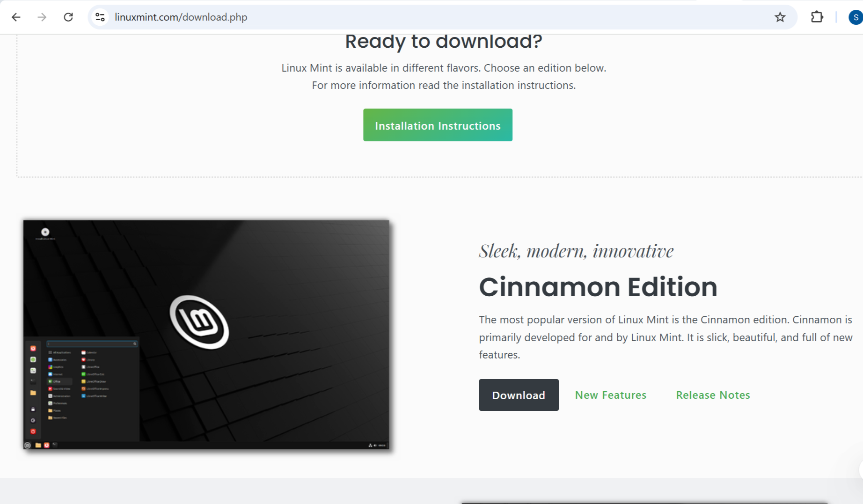The width and height of the screenshot is (863, 504).
Task: Click the green Installation Instructions button
Action: (438, 125)
